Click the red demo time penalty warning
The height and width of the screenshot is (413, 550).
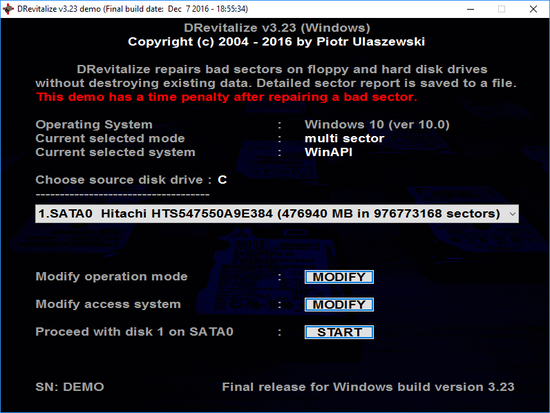[x=227, y=97]
